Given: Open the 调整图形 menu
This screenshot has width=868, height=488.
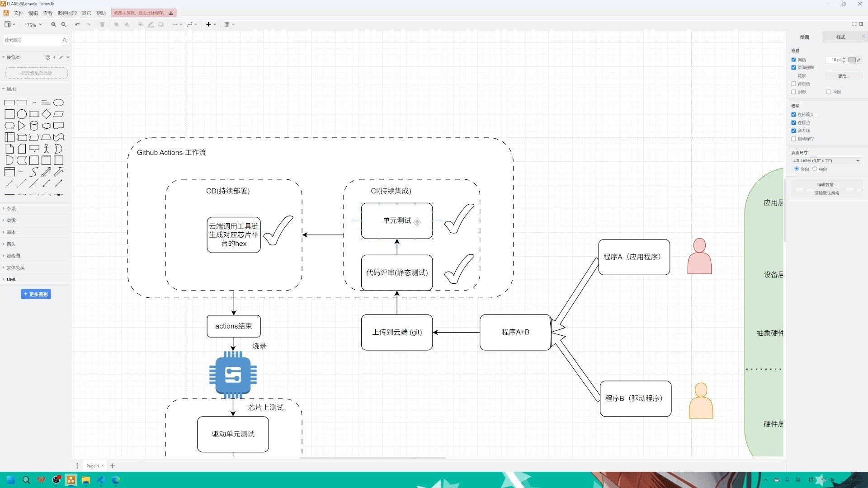Looking at the screenshot, I should point(67,13).
